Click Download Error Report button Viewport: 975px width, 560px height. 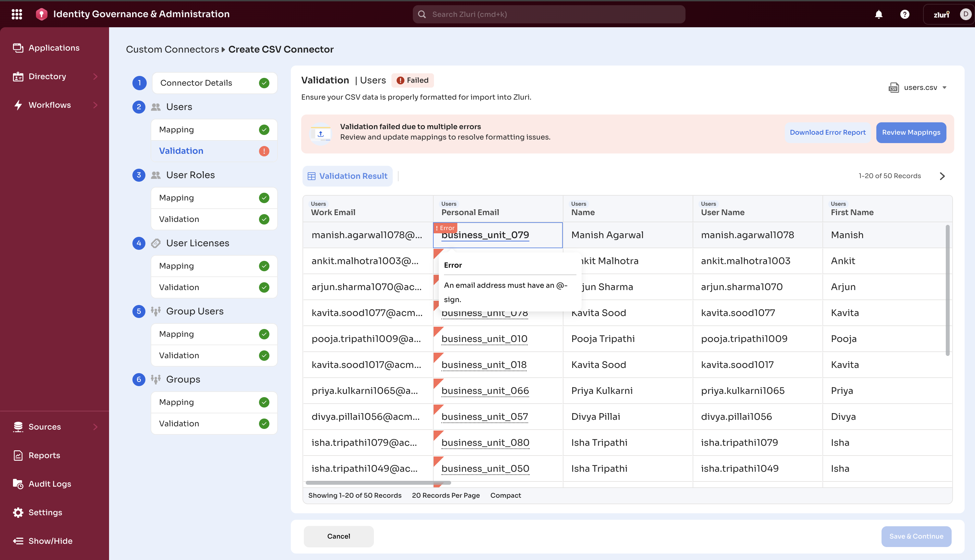[827, 133]
